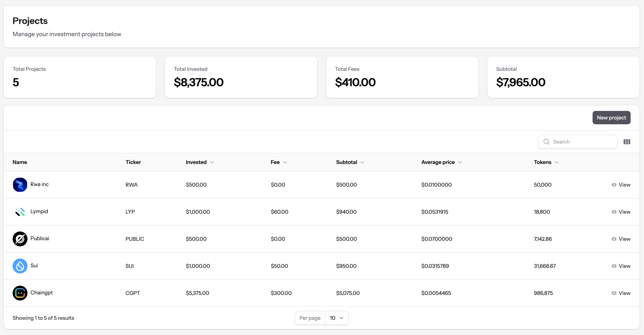Click the Total Invested summary card
This screenshot has height=335, width=644.
tap(241, 77)
